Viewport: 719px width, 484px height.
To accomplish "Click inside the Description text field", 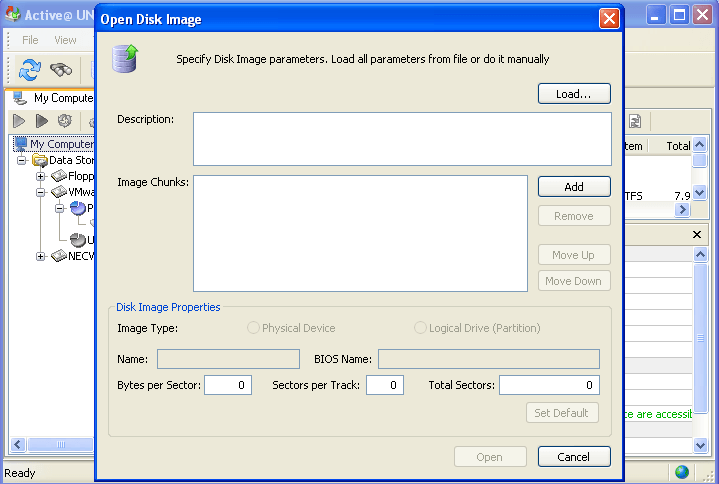I will 402,138.
